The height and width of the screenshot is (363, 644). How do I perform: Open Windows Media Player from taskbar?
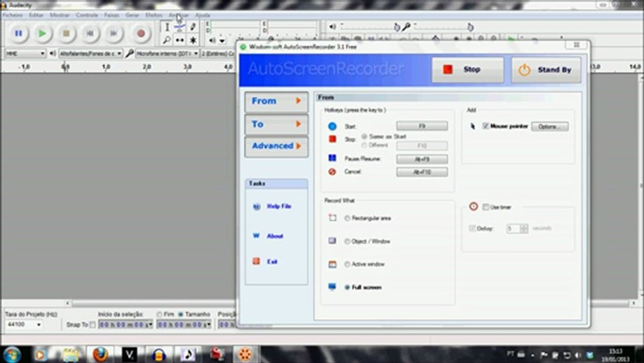pyautogui.click(x=41, y=354)
